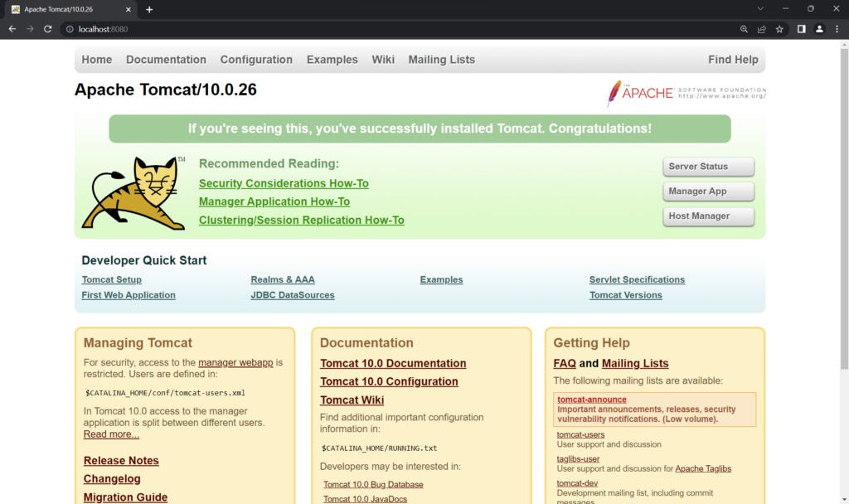Open Configuration in the navigation bar
The image size is (849, 504).
pos(256,60)
